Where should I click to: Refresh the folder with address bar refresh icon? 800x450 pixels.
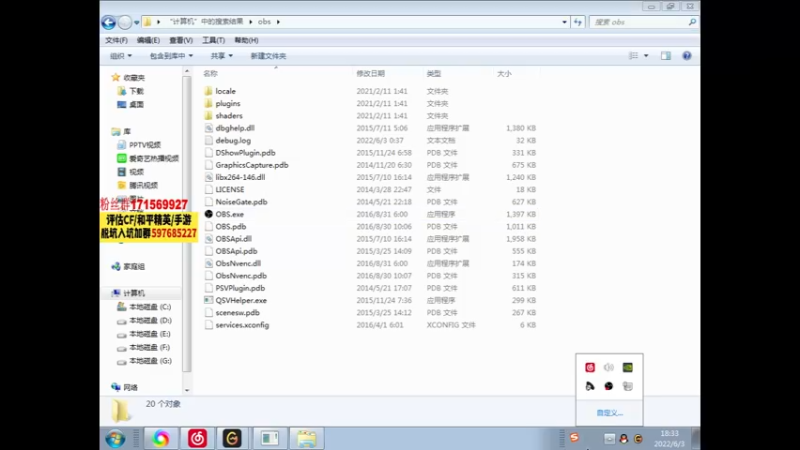click(578, 22)
